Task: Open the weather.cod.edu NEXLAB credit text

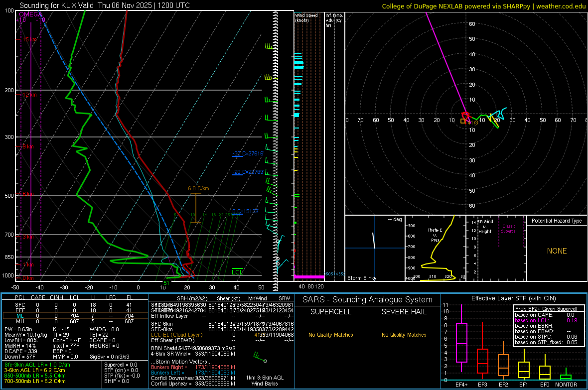Action: pos(483,6)
